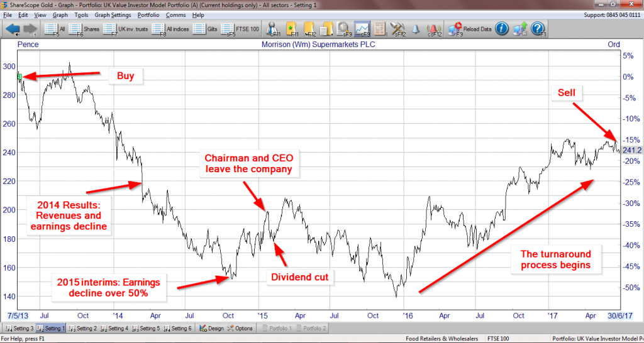Click the red ringing alarm icon (csF12)
644x343 pixels.
tap(434, 29)
